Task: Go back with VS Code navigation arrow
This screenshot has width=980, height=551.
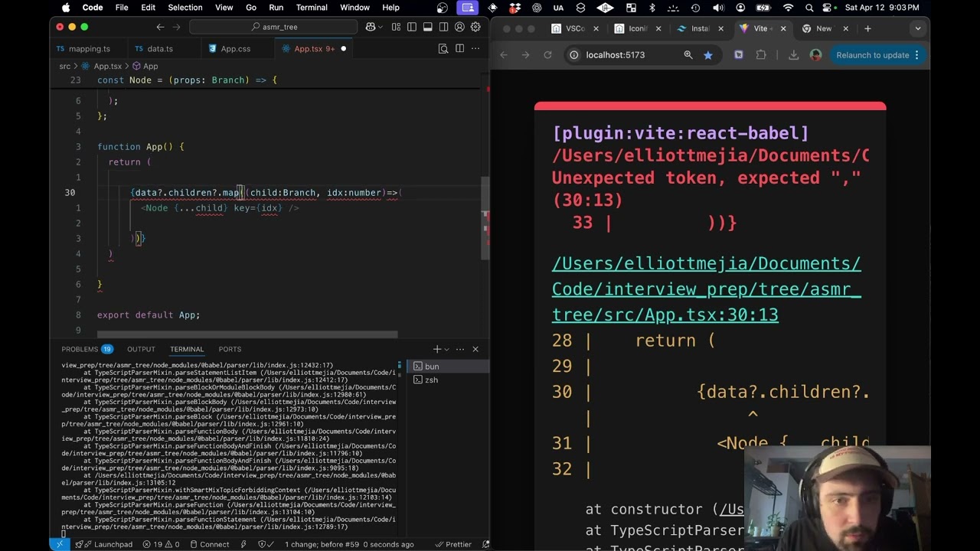Action: coord(160,27)
